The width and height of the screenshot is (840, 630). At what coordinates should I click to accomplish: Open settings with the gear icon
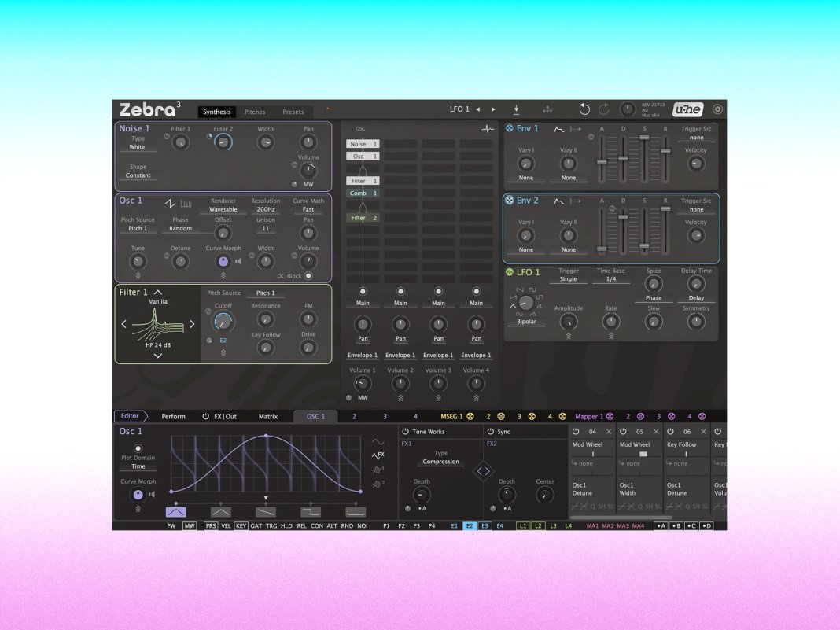click(717, 109)
